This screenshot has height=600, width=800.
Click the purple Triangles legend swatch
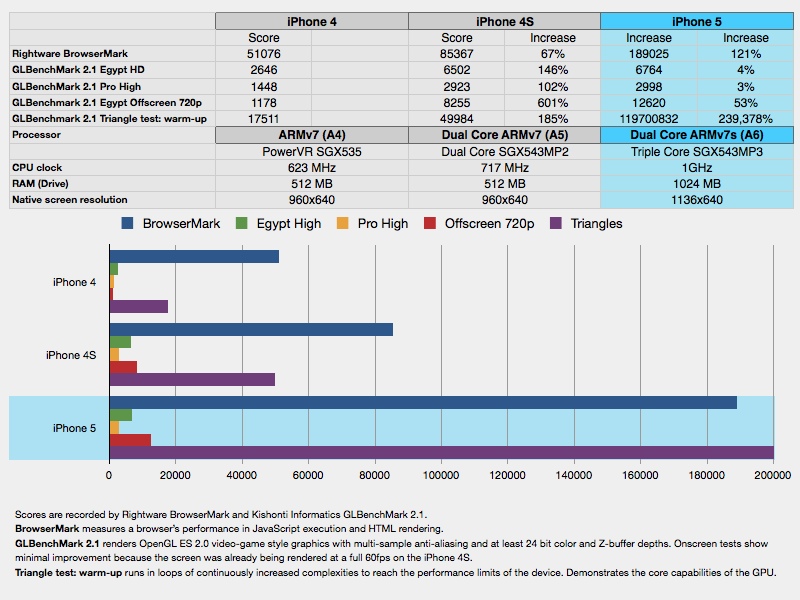[x=556, y=223]
